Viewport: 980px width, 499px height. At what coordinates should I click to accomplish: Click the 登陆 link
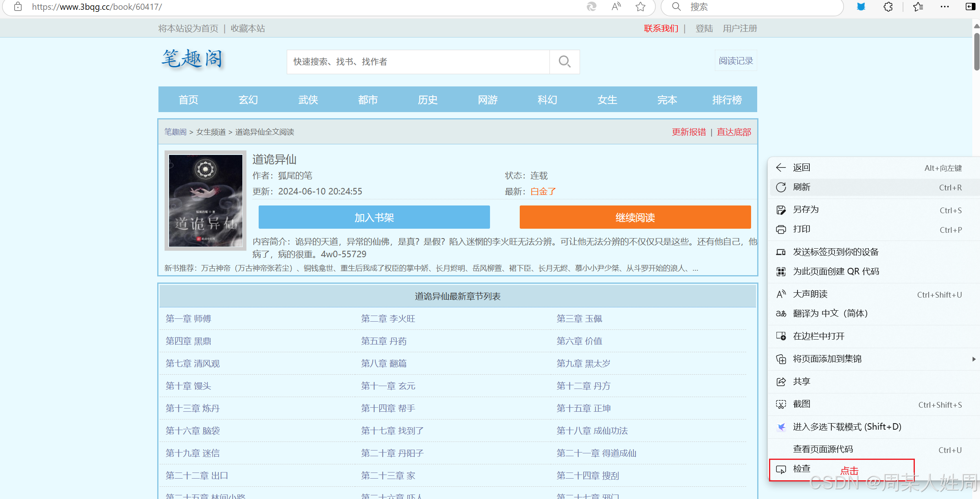[704, 28]
